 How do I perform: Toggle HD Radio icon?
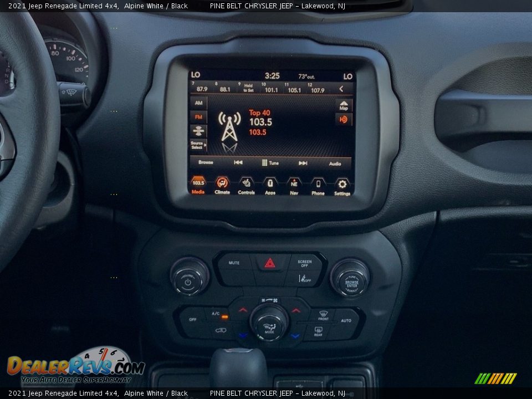coord(344,120)
